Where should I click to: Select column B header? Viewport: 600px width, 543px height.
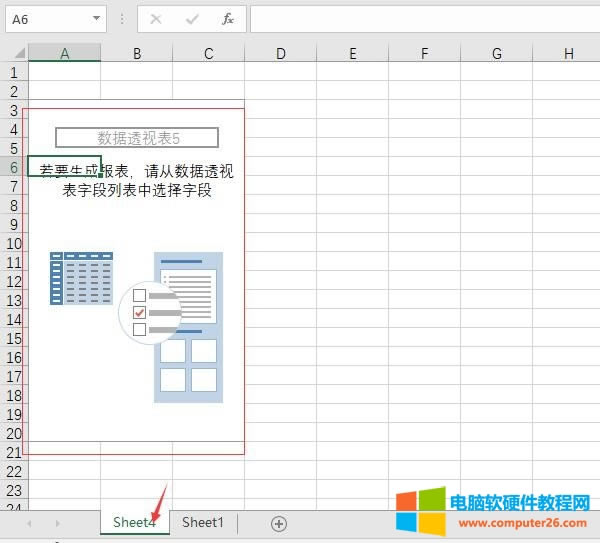[x=136, y=54]
